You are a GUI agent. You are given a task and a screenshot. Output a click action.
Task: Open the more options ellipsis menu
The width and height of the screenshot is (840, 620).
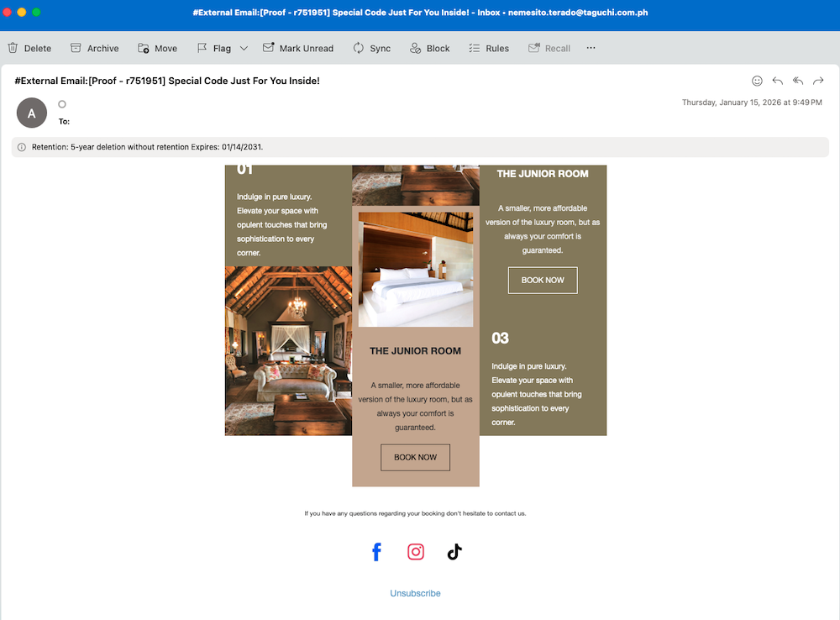pos(591,48)
